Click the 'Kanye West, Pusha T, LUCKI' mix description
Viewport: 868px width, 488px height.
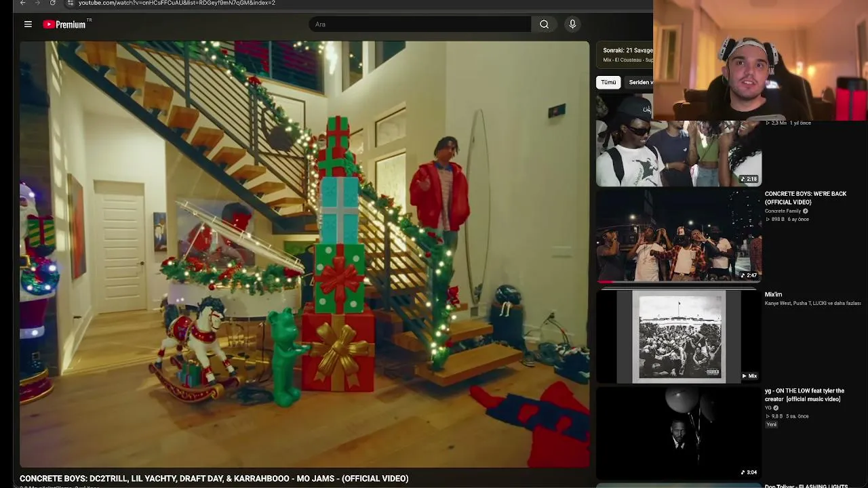(812, 304)
